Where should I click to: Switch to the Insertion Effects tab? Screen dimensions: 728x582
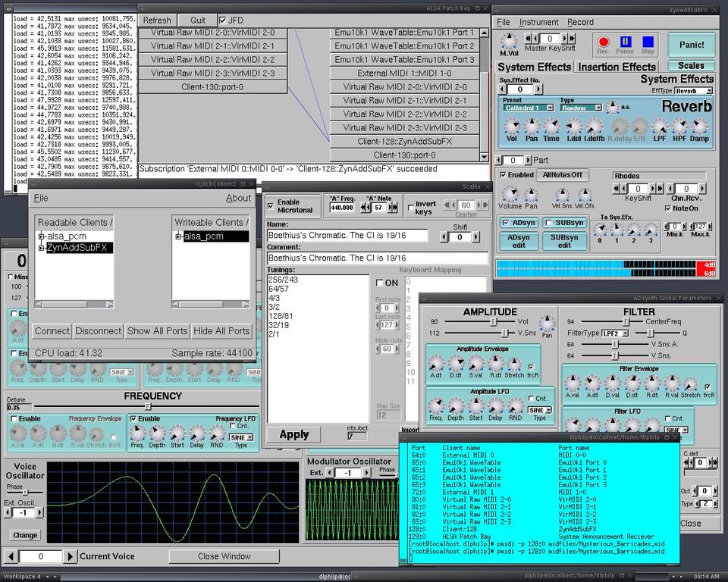(617, 67)
